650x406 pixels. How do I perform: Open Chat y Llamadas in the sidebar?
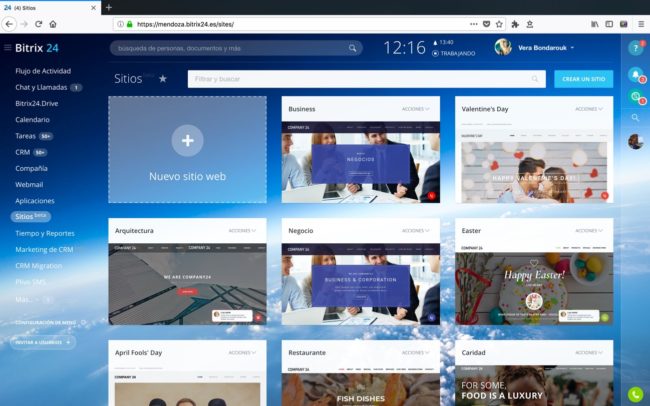(41, 87)
